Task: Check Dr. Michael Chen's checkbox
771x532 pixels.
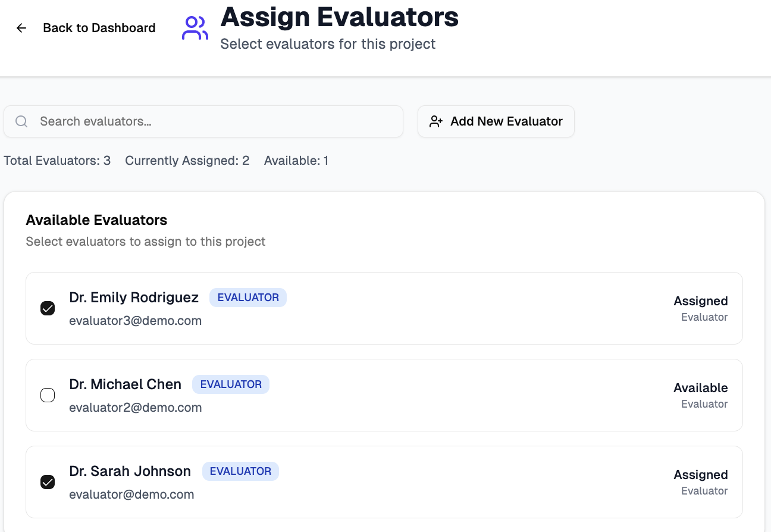Action: (x=48, y=395)
